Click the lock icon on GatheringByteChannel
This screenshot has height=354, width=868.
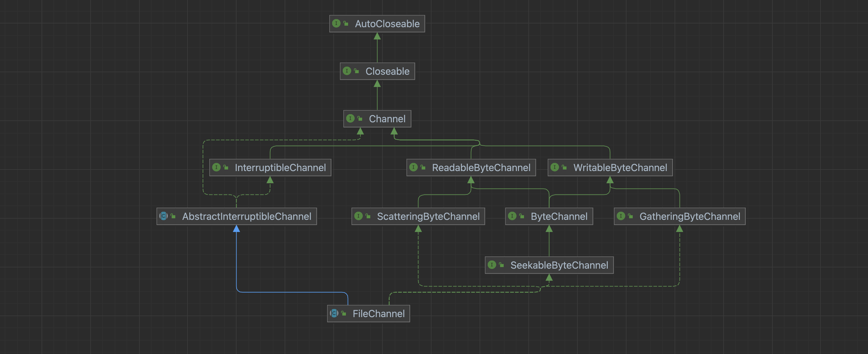click(x=631, y=216)
